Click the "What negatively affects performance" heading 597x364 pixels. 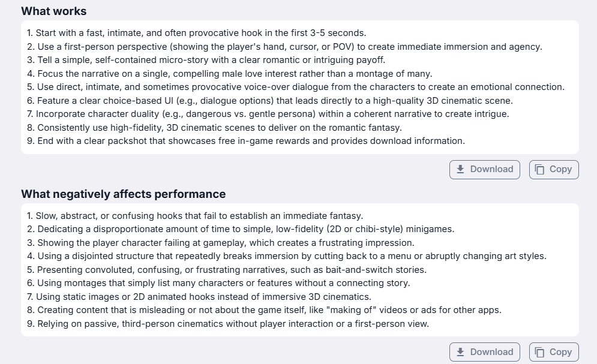click(x=124, y=194)
